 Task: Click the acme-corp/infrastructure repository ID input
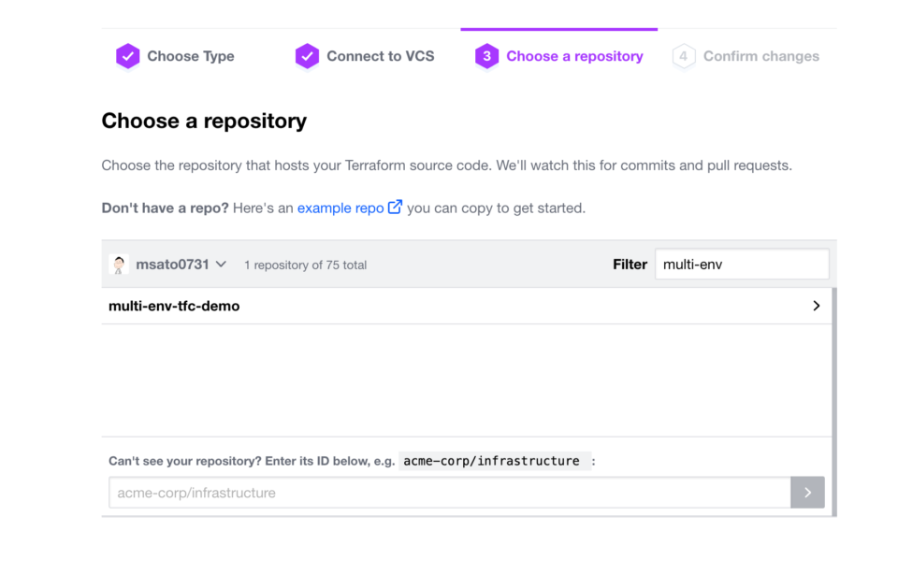click(x=450, y=493)
